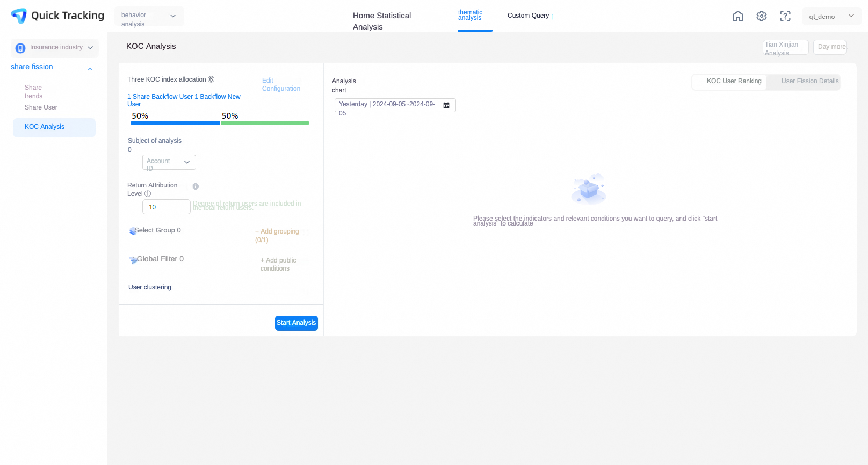Click the help question-mark icon
The width and height of the screenshot is (868, 465).
[x=785, y=16]
